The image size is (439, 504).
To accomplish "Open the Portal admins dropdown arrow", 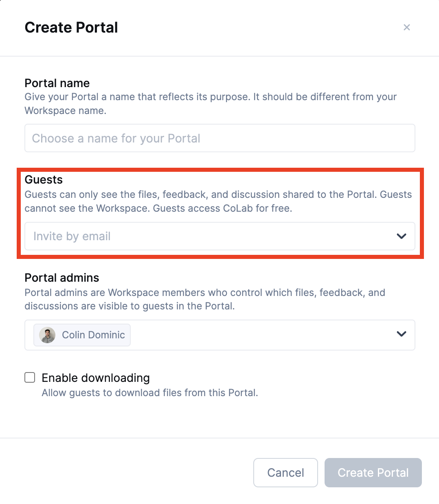I will [x=401, y=334].
